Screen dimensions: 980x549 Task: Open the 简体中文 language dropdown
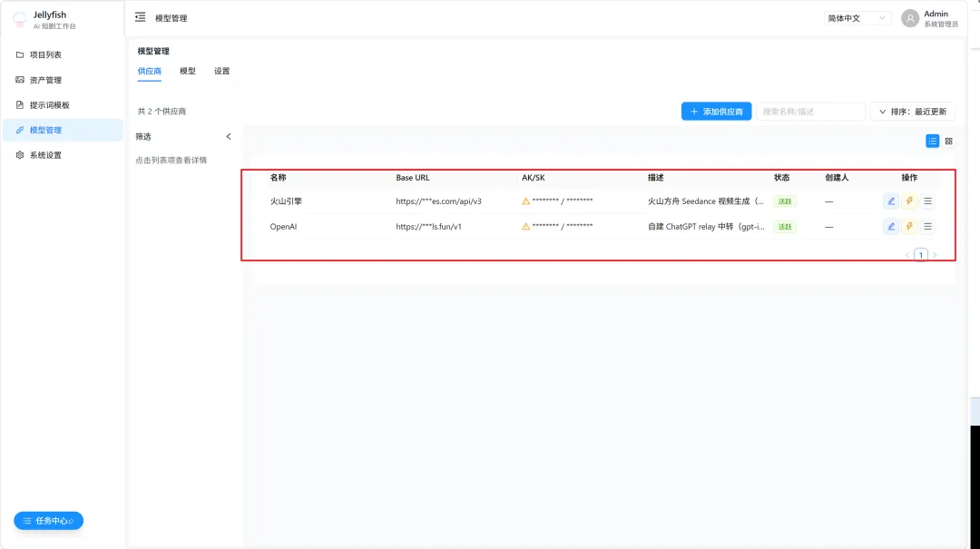(x=857, y=18)
